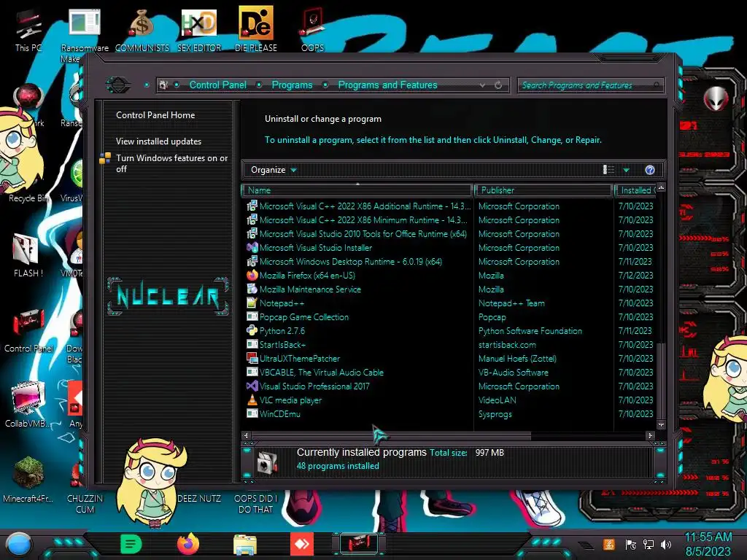Select Popcap Game Collection entry

click(x=357, y=316)
